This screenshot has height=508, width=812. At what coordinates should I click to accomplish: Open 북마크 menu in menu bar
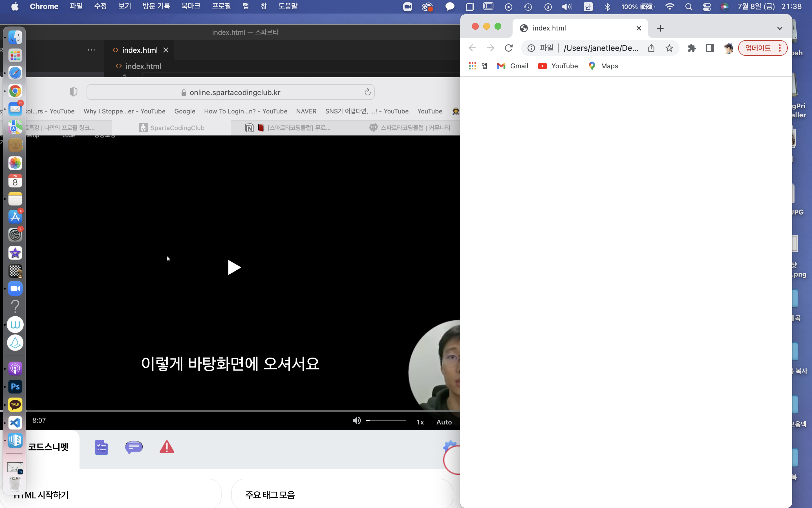tap(191, 6)
